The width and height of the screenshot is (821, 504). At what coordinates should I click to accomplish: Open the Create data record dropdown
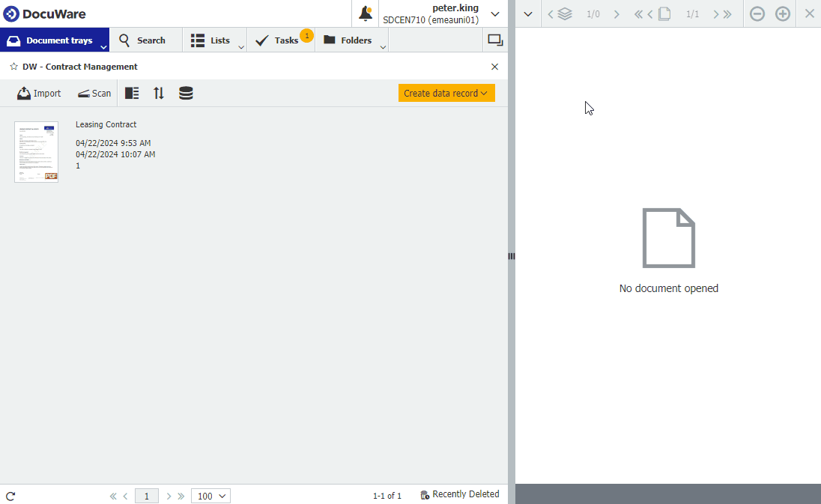(x=446, y=93)
